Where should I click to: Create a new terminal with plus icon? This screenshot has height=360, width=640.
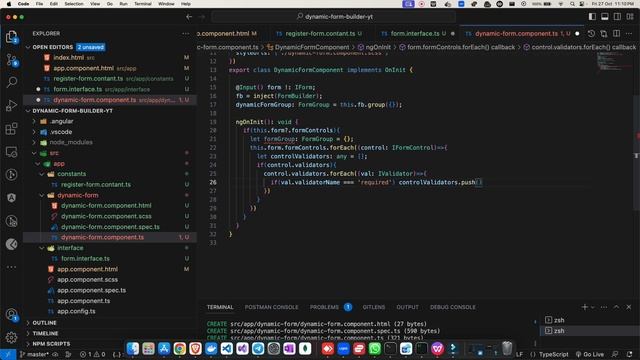click(x=584, y=307)
